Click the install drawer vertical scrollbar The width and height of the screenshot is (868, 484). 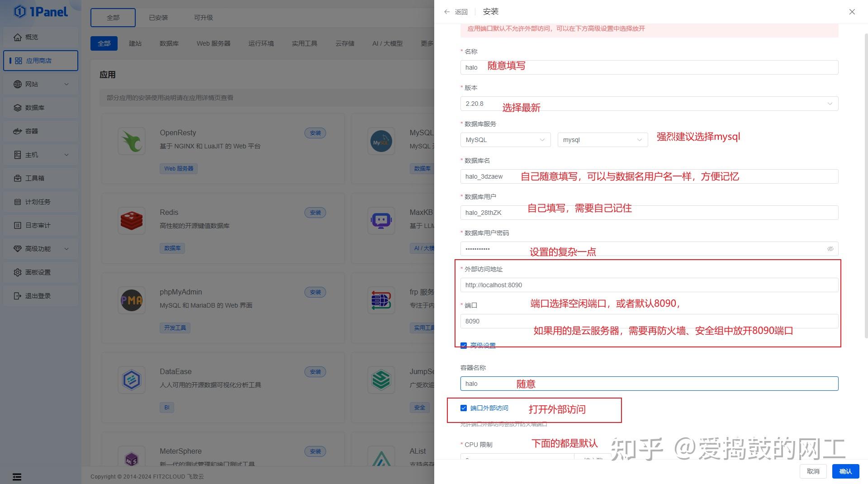click(866, 185)
